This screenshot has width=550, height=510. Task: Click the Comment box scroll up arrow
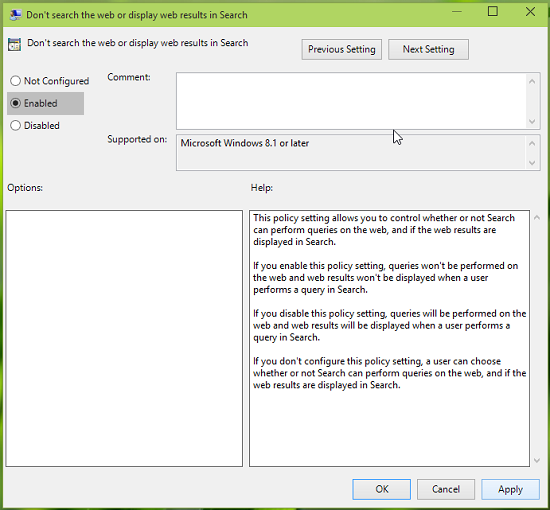(x=532, y=82)
